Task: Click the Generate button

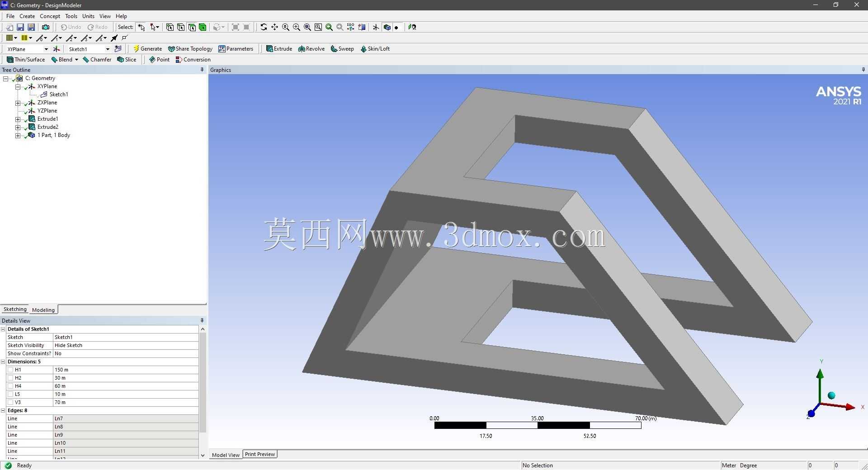Action: (148, 49)
